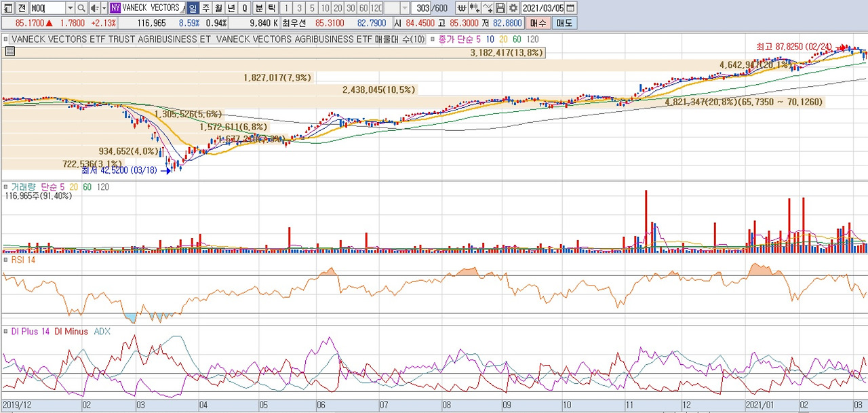Click the purple NY exchange badge

pyautogui.click(x=115, y=8)
